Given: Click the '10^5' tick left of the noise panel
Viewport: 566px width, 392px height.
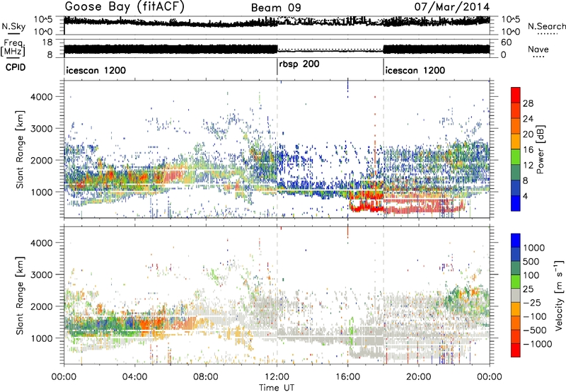Looking at the screenshot, I should point(42,19).
